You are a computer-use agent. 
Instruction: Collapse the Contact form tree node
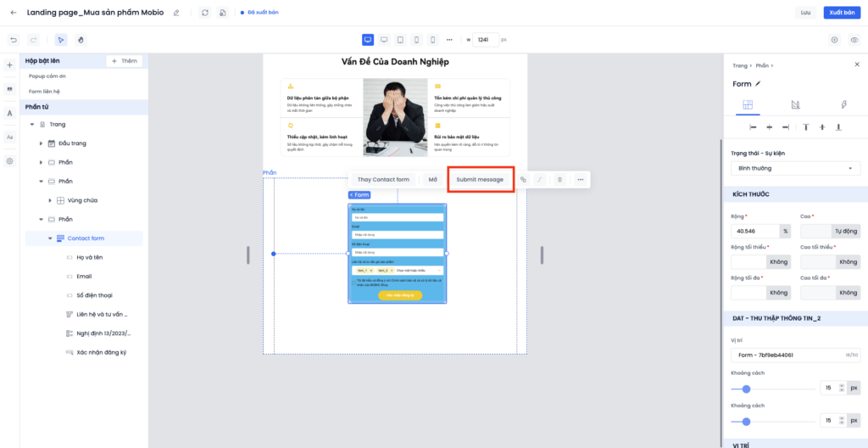tap(50, 238)
